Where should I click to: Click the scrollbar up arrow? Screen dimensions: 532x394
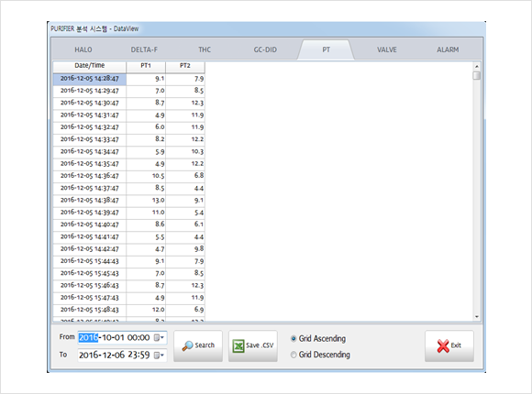477,67
